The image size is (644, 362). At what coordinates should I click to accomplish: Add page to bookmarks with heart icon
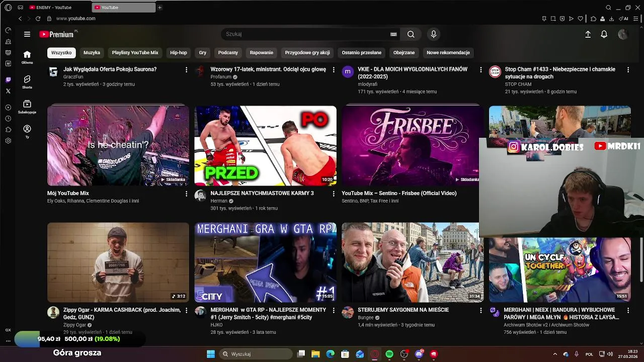coord(580,19)
